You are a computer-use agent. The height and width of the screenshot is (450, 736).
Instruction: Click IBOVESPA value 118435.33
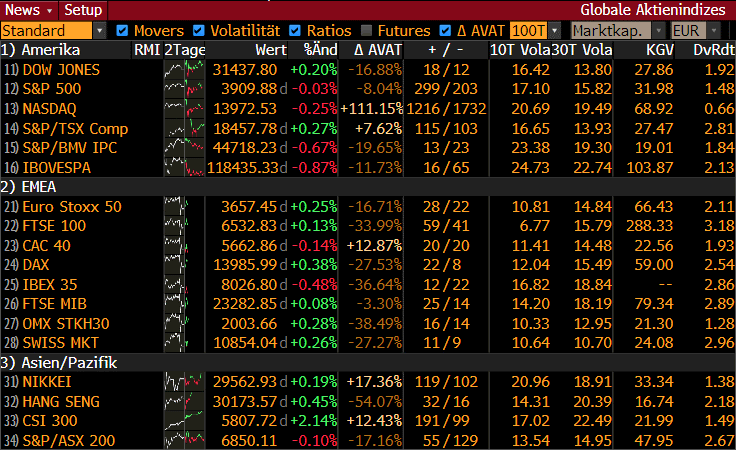click(x=243, y=168)
